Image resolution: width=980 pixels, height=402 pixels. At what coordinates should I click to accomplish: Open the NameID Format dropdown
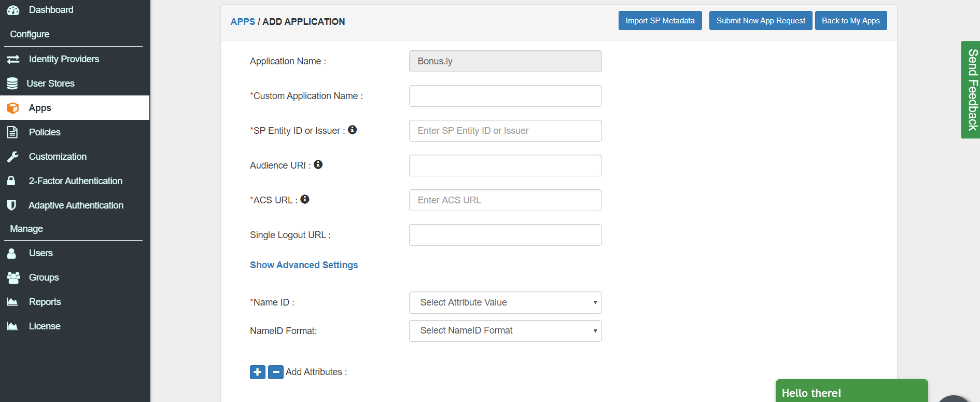point(505,331)
